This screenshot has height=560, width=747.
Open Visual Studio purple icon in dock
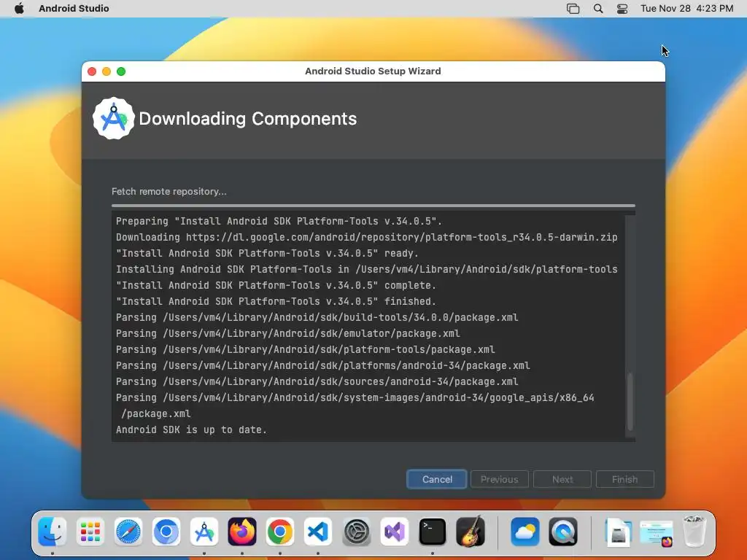[x=395, y=532]
